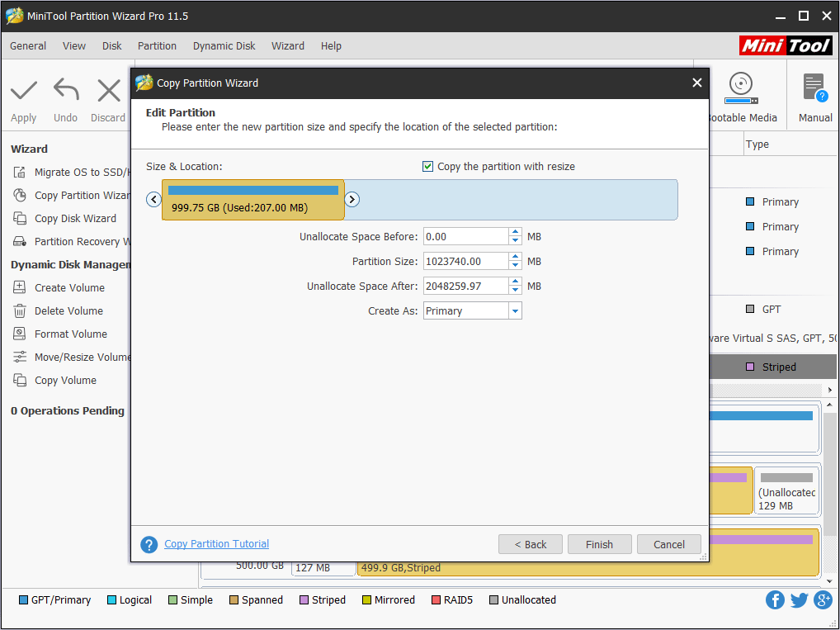Open the Create As dropdown
Screen dimensions: 840x630
515,311
